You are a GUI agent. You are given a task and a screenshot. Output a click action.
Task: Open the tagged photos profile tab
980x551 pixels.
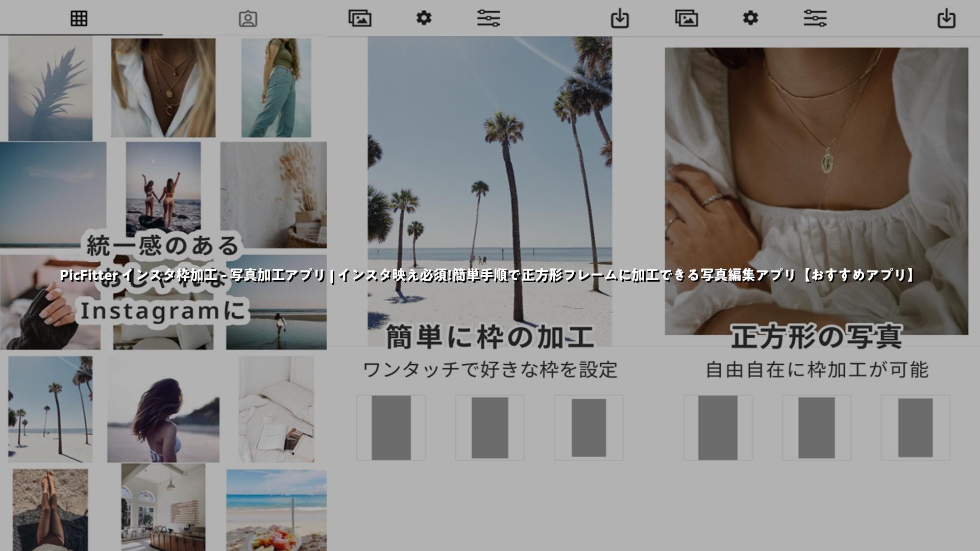click(248, 19)
